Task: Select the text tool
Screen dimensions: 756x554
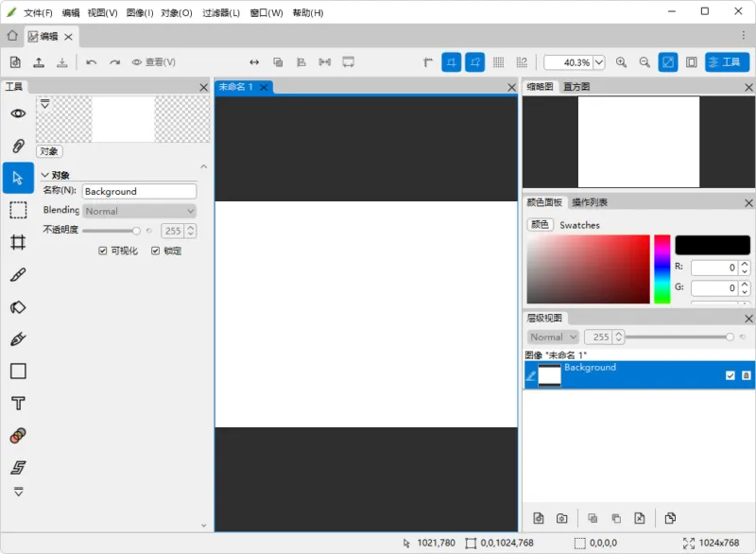Action: 18,403
